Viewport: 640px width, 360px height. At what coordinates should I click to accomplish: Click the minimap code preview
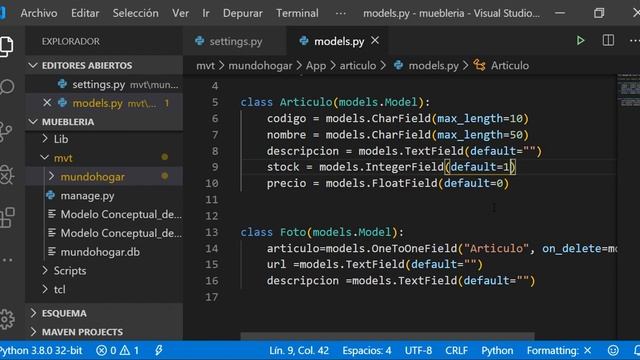[628, 90]
